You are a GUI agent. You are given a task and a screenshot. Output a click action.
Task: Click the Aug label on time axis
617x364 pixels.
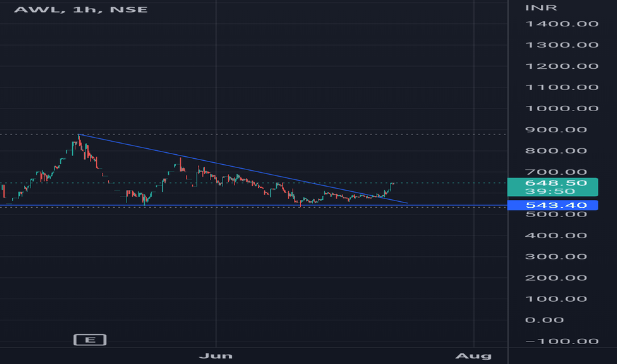(x=473, y=356)
